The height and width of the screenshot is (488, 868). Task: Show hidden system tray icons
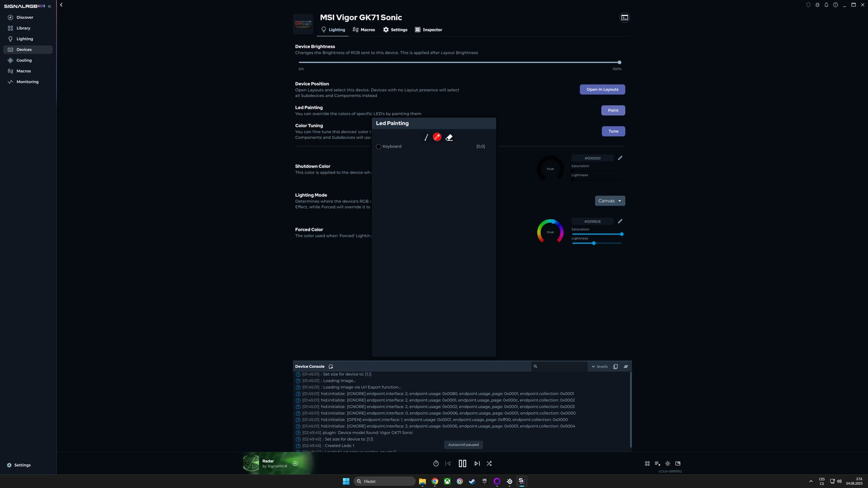[811, 481]
